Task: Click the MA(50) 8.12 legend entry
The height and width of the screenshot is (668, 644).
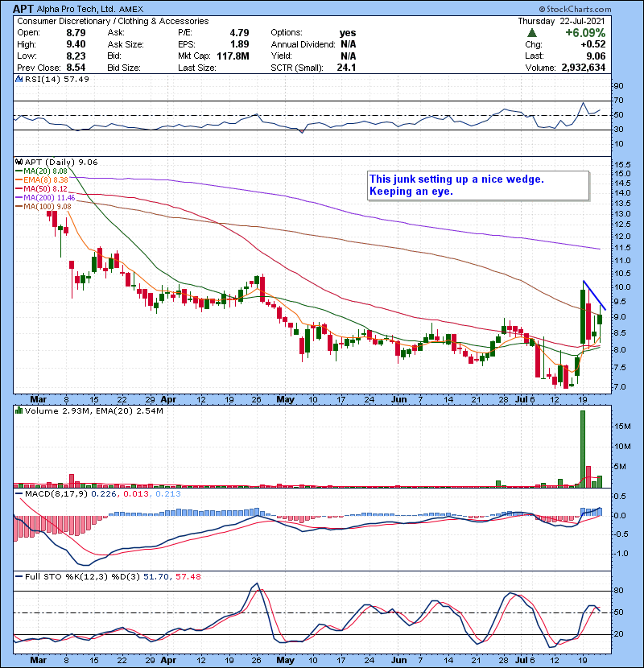Action: (41, 188)
